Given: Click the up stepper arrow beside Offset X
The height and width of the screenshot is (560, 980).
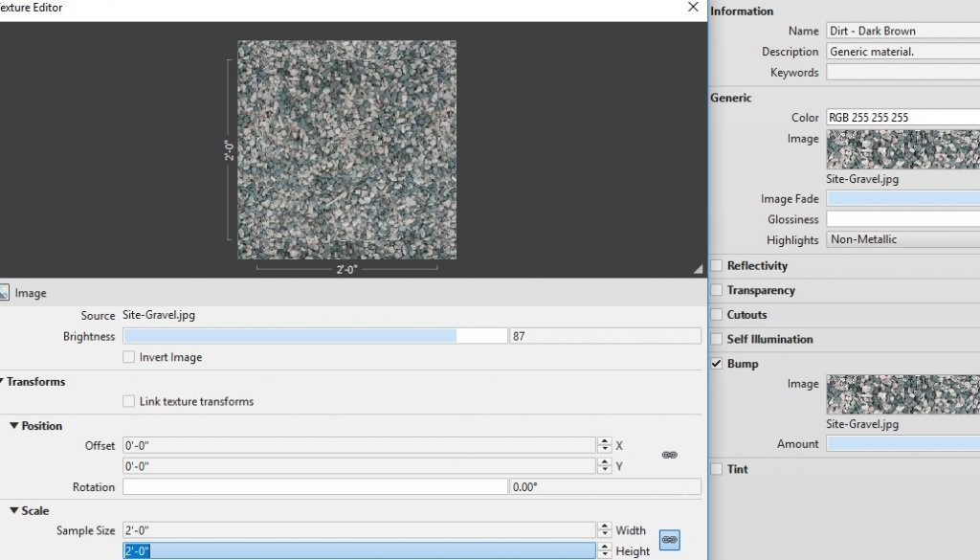Looking at the screenshot, I should (604, 440).
